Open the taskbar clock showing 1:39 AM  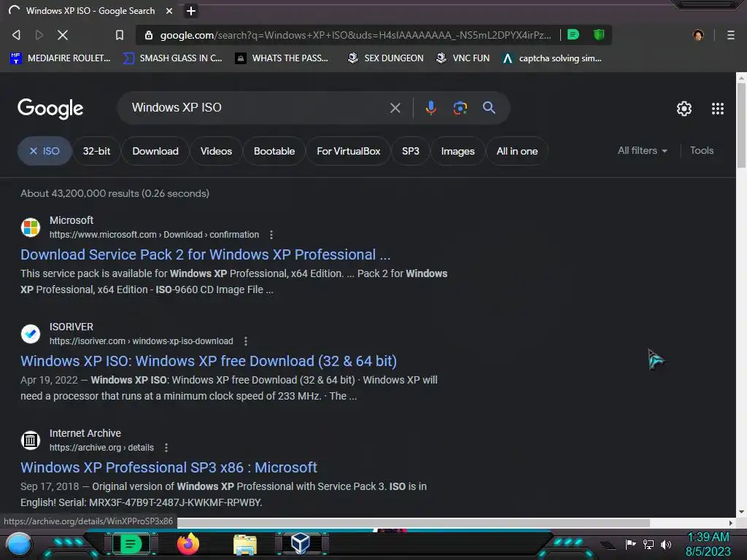[x=708, y=544]
